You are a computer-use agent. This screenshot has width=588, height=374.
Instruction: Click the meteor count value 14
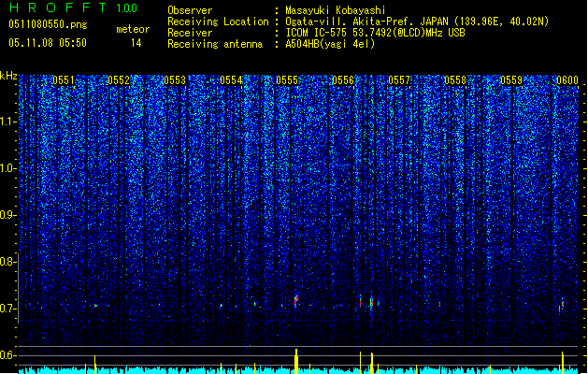[136, 43]
